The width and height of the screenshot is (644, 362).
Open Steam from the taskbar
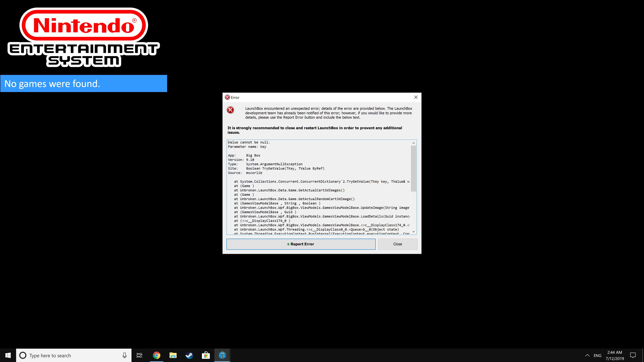click(x=189, y=355)
